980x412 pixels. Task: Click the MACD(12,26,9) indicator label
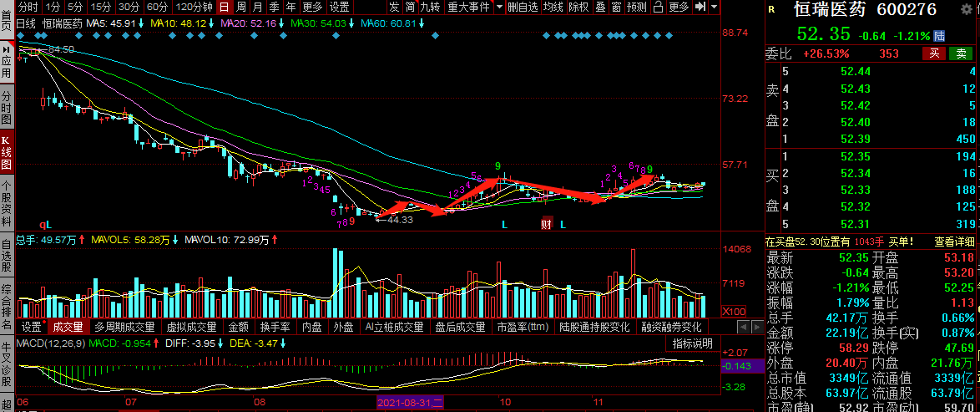pos(50,343)
